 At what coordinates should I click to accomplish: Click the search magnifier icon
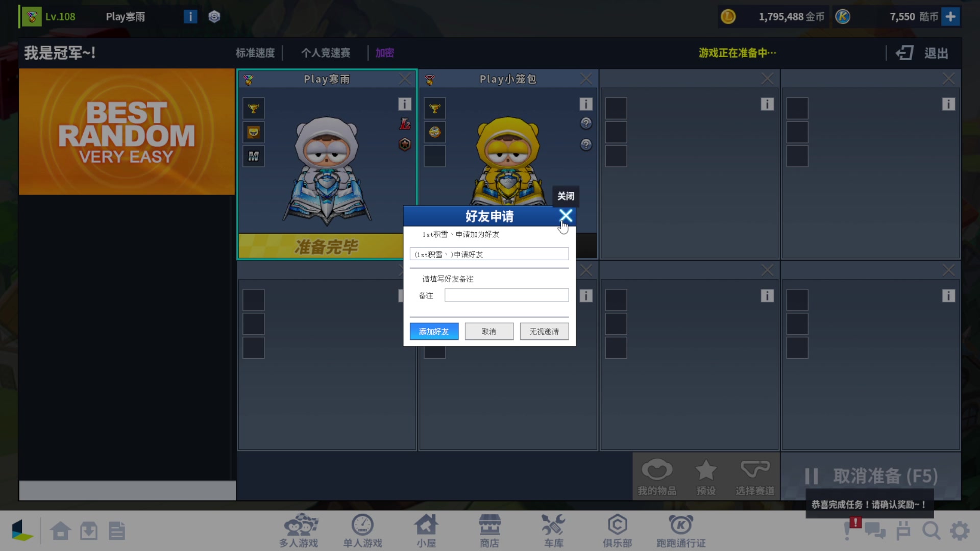point(932,531)
